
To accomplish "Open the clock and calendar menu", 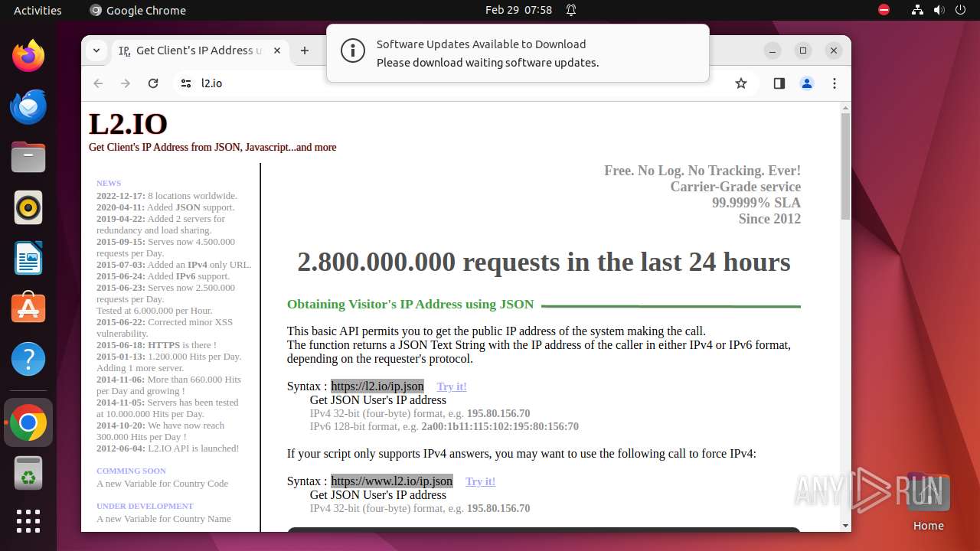I will click(x=518, y=10).
